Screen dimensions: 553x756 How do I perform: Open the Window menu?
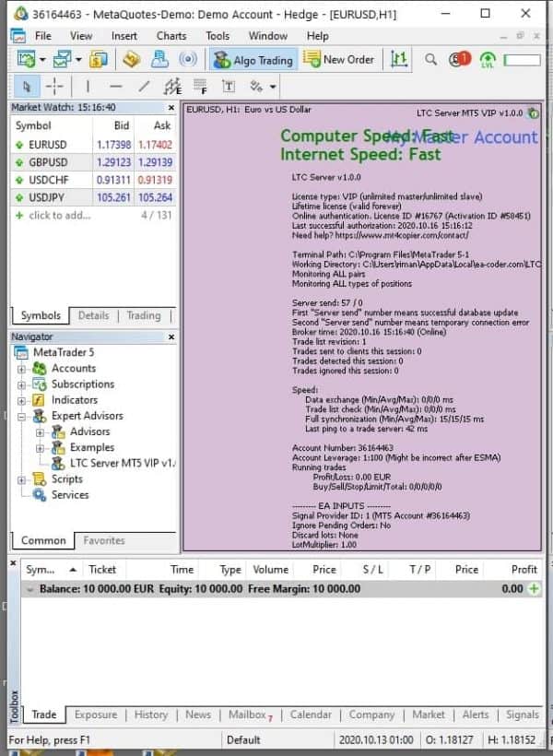pyautogui.click(x=268, y=36)
